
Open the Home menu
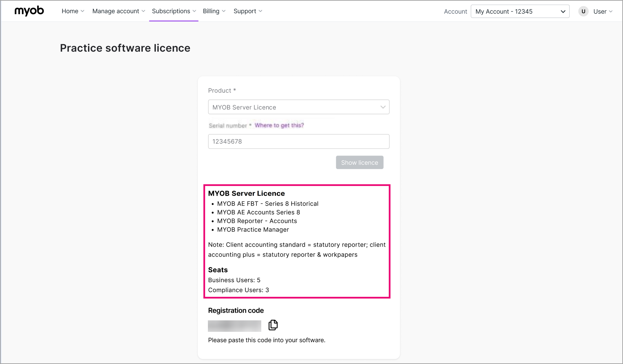pyautogui.click(x=73, y=11)
